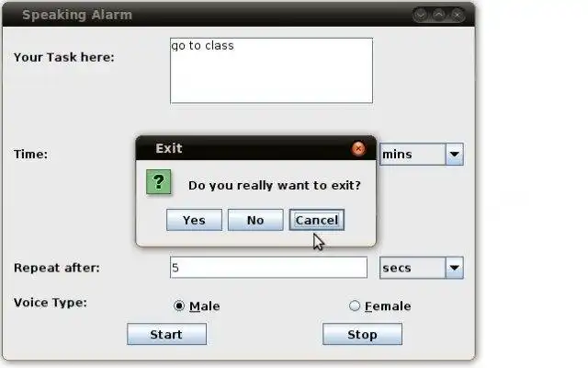This screenshot has width=588, height=368.
Task: Choose No in the Exit dialog
Action: [255, 220]
